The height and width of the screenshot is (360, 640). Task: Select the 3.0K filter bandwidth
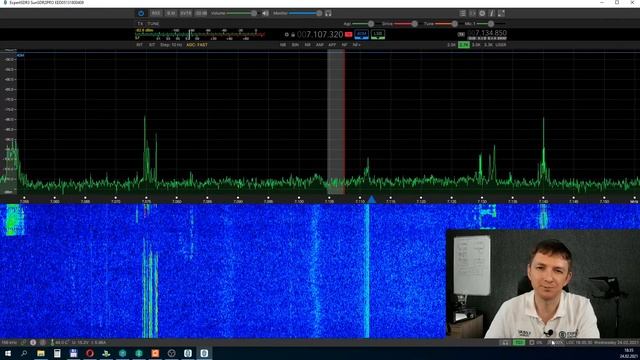click(476, 45)
